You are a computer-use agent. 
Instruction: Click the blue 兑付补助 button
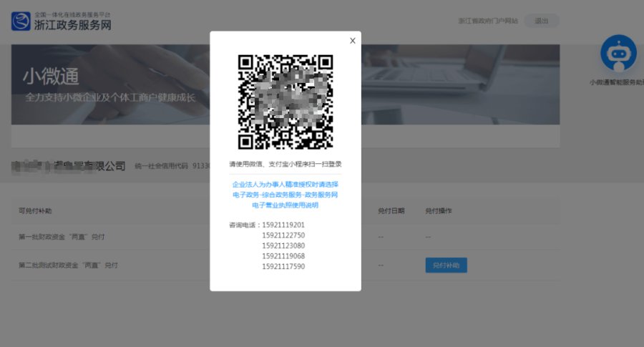tap(446, 265)
